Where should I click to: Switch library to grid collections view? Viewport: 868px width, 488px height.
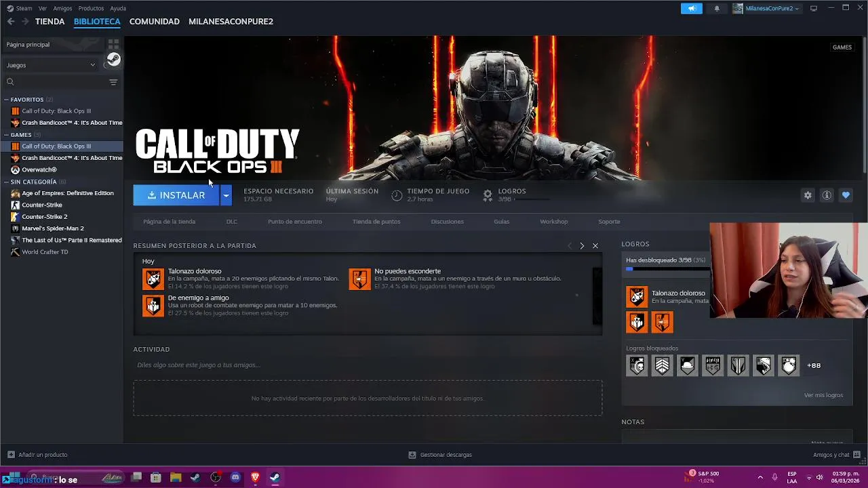pyautogui.click(x=113, y=44)
